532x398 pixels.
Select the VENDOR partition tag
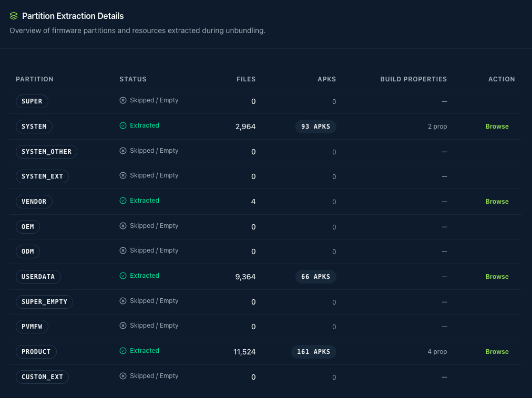[x=34, y=202]
